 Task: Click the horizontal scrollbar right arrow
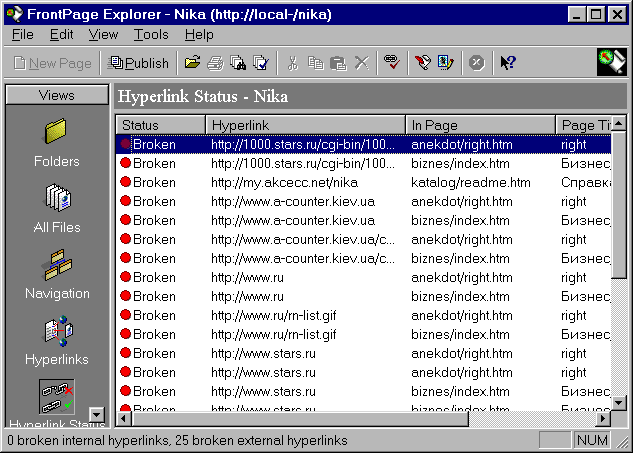point(603,419)
